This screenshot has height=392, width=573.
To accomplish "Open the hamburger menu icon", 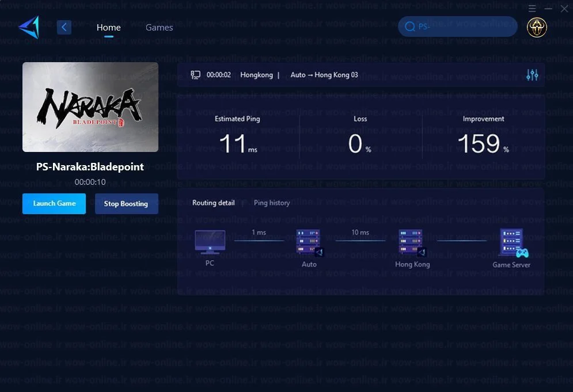I will pos(532,9).
